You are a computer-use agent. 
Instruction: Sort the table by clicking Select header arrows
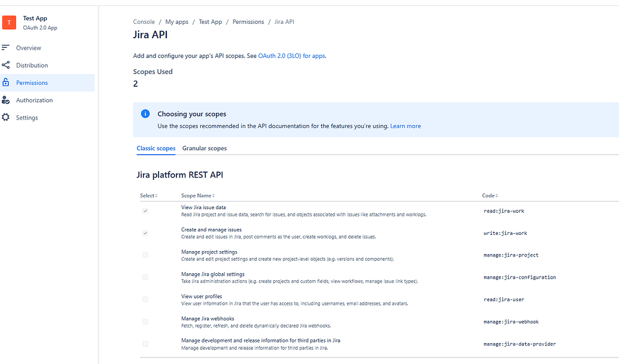point(157,195)
